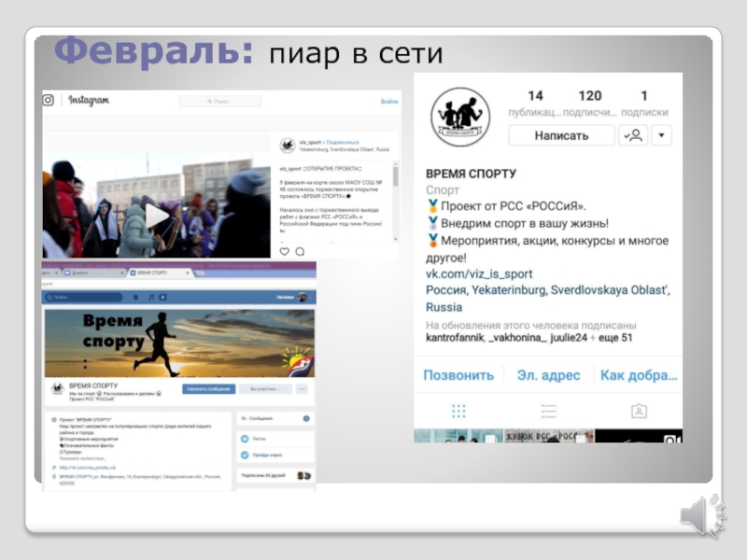The image size is (747, 560).
Task: Click the Instagram wordmark logo
Action: tap(89, 100)
